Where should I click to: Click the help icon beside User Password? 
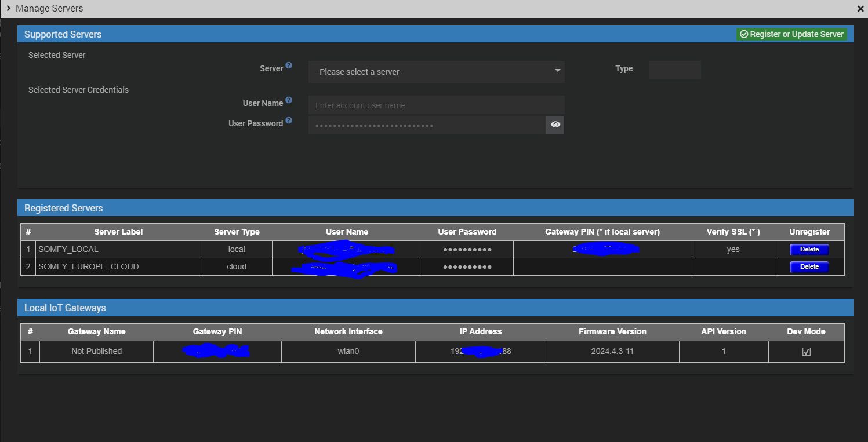tap(289, 120)
